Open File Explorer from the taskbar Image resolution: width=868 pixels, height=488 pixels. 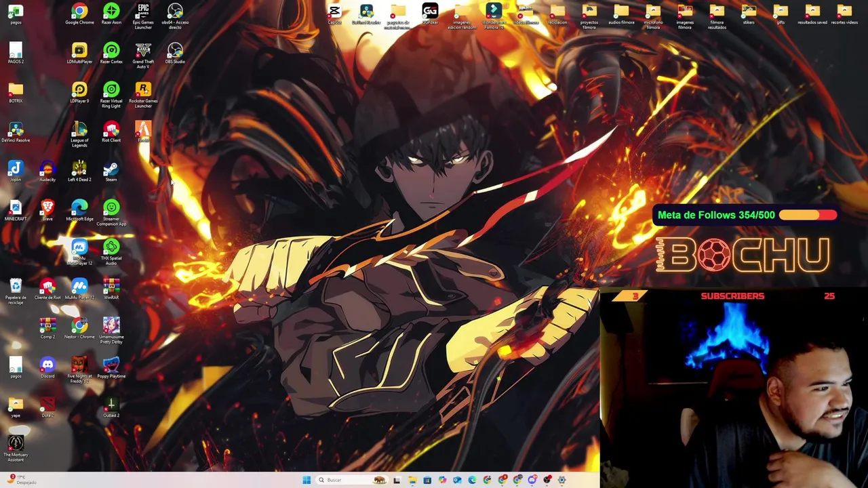(412, 480)
